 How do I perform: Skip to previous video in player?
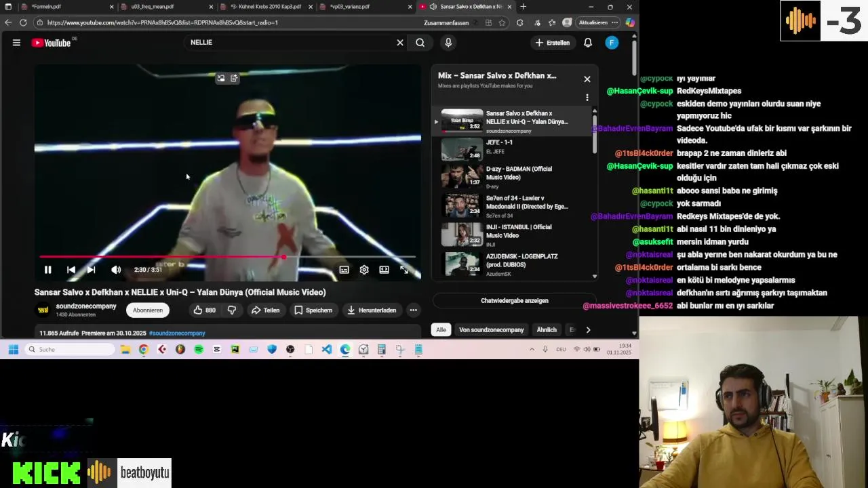click(x=71, y=270)
